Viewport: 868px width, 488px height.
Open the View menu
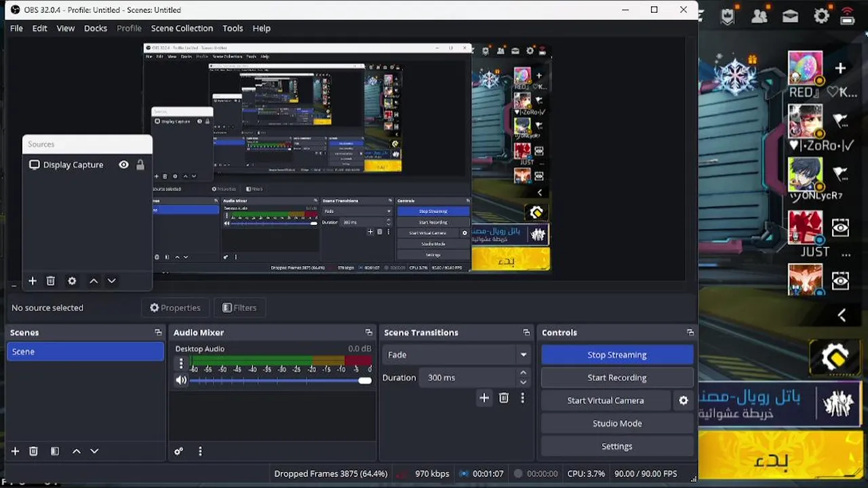click(66, 28)
